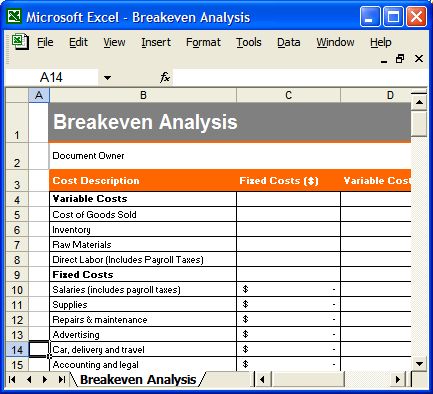Open the File menu
The height and width of the screenshot is (394, 433).
click(45, 42)
